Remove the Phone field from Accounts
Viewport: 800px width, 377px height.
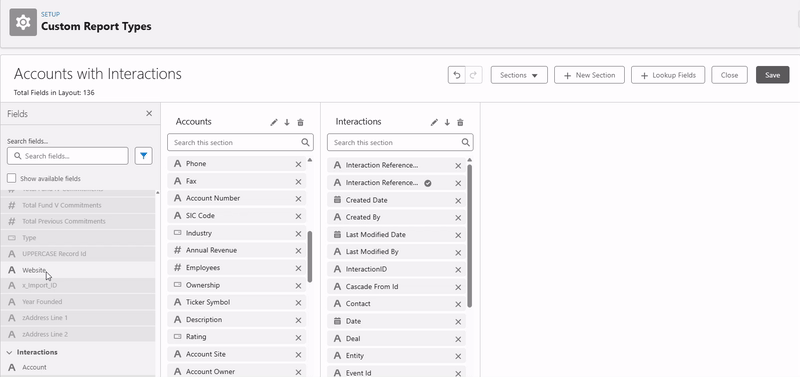(298, 164)
